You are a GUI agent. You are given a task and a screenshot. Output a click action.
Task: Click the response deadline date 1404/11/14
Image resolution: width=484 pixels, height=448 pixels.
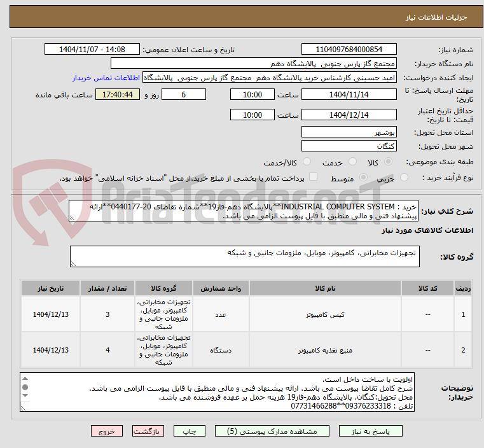click(x=349, y=94)
